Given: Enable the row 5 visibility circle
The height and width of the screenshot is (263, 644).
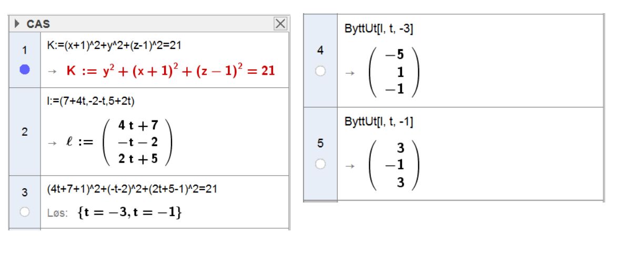Looking at the screenshot, I should tap(320, 164).
